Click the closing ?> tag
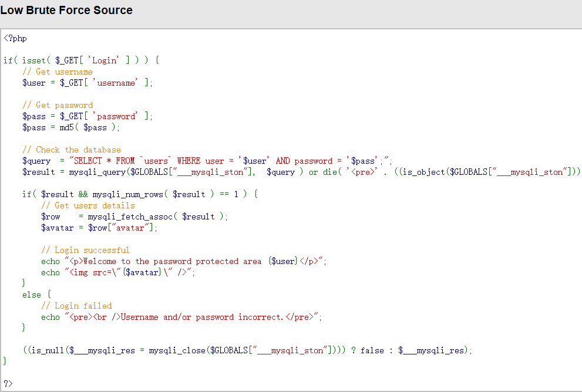This screenshot has width=582, height=392. pyautogui.click(x=8, y=383)
